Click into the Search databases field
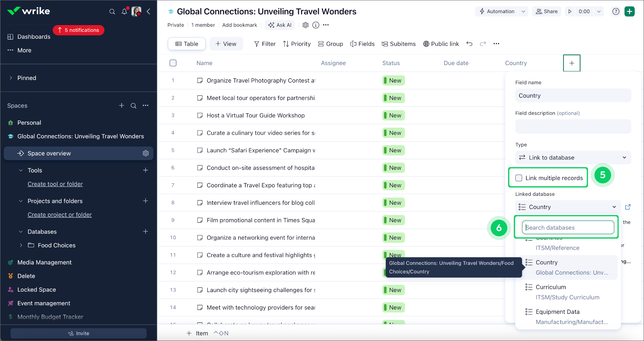 point(568,228)
